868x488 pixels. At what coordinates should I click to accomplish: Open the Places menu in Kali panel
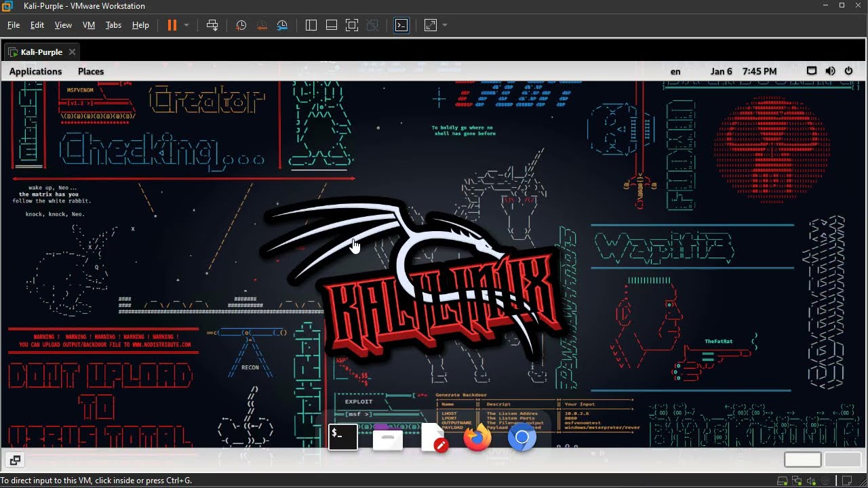(x=91, y=71)
